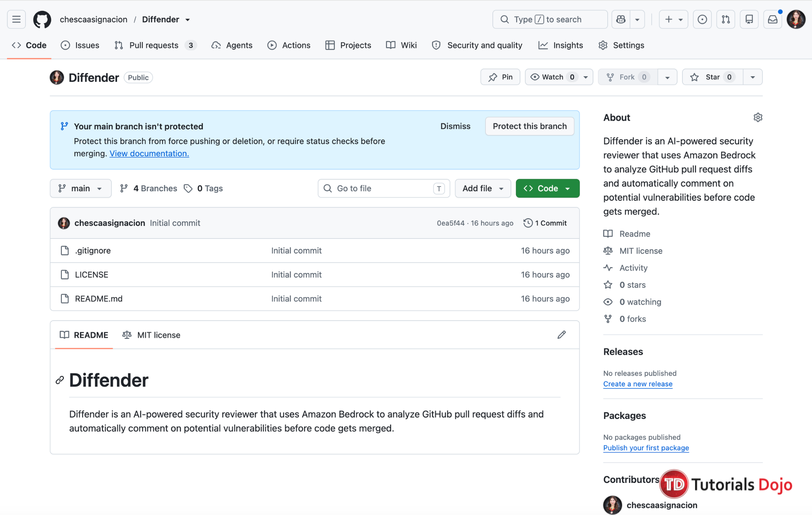Screen dimensions: 812x515
Task: Open the Copilot chat icon
Action: click(x=621, y=19)
